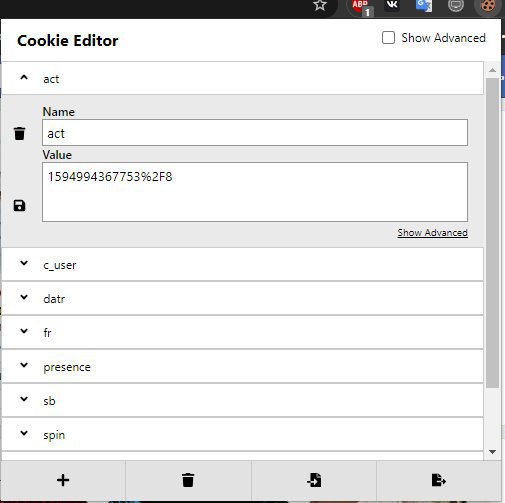Click the c_user cookie name
This screenshot has width=505, height=503.
(60, 265)
